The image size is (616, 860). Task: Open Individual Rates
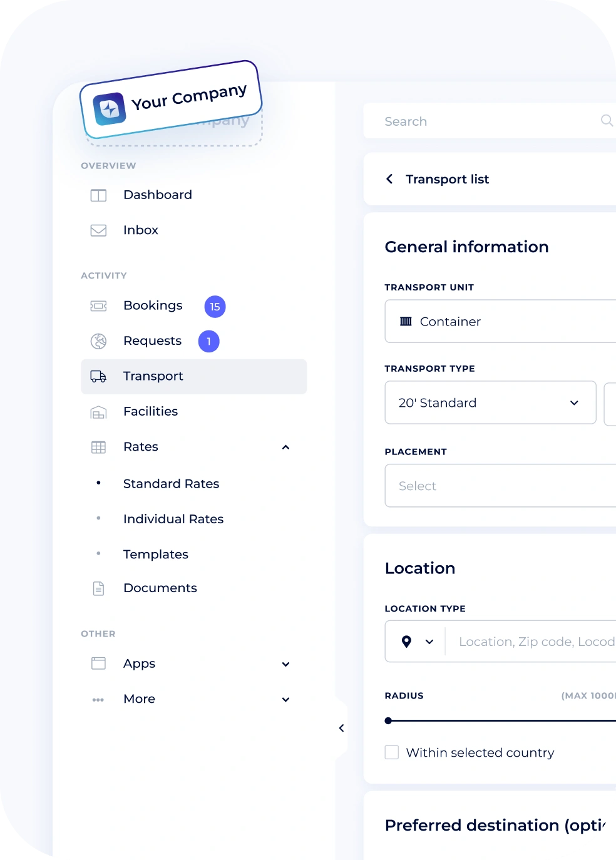(x=173, y=519)
